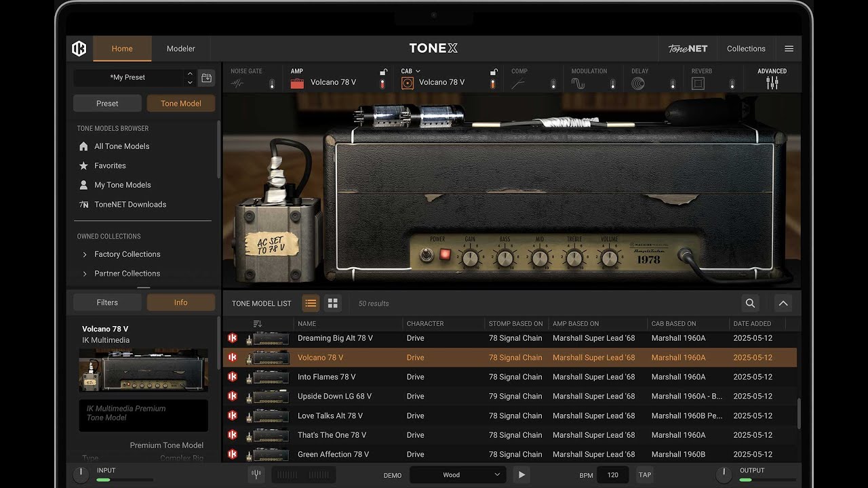The width and height of the screenshot is (868, 488).
Task: Click the All Tone Models home icon
Action: 83,146
